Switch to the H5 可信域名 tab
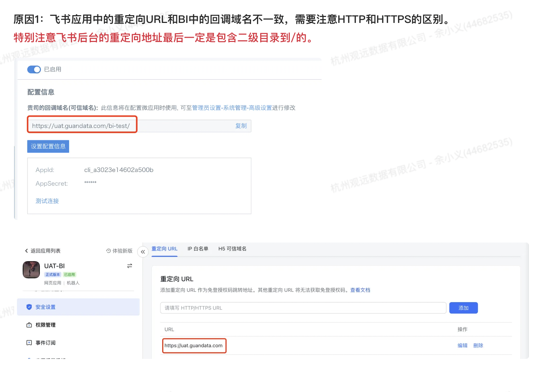This screenshot has width=555, height=392. click(232, 249)
